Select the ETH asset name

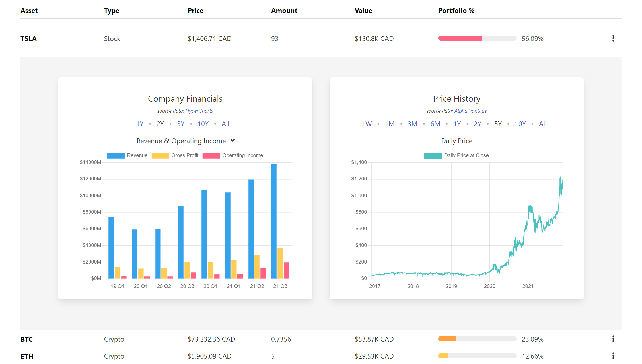click(27, 356)
